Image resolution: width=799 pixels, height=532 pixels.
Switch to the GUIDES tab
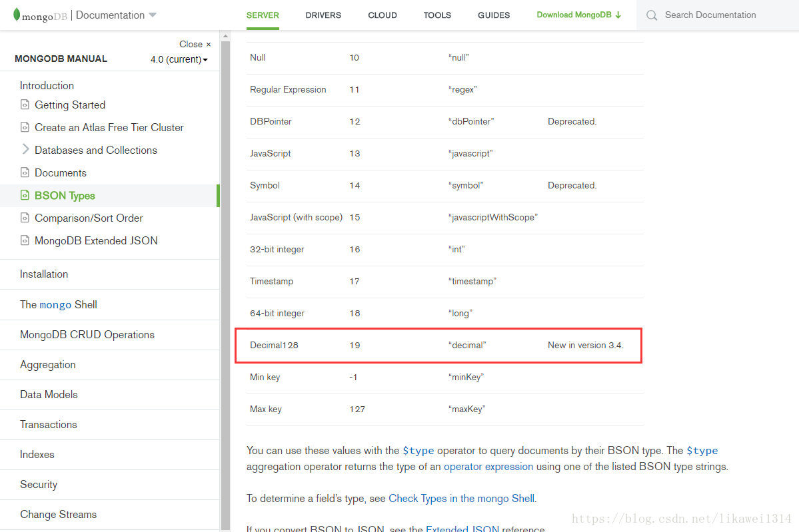coord(494,15)
